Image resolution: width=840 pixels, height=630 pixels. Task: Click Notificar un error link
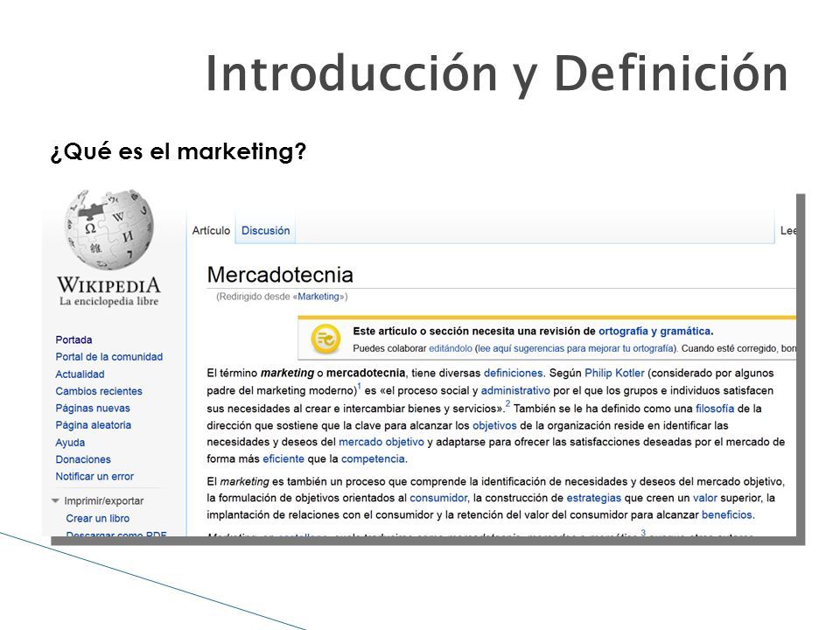point(94,476)
